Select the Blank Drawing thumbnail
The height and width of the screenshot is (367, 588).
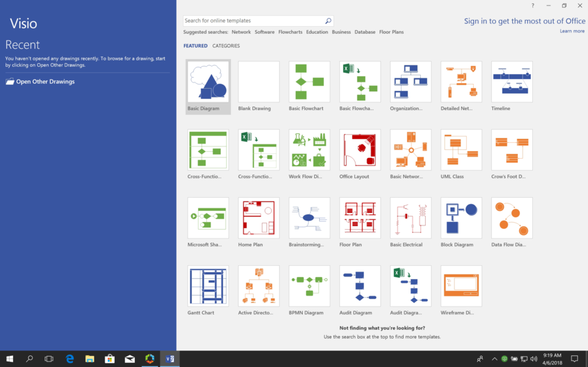tap(259, 82)
